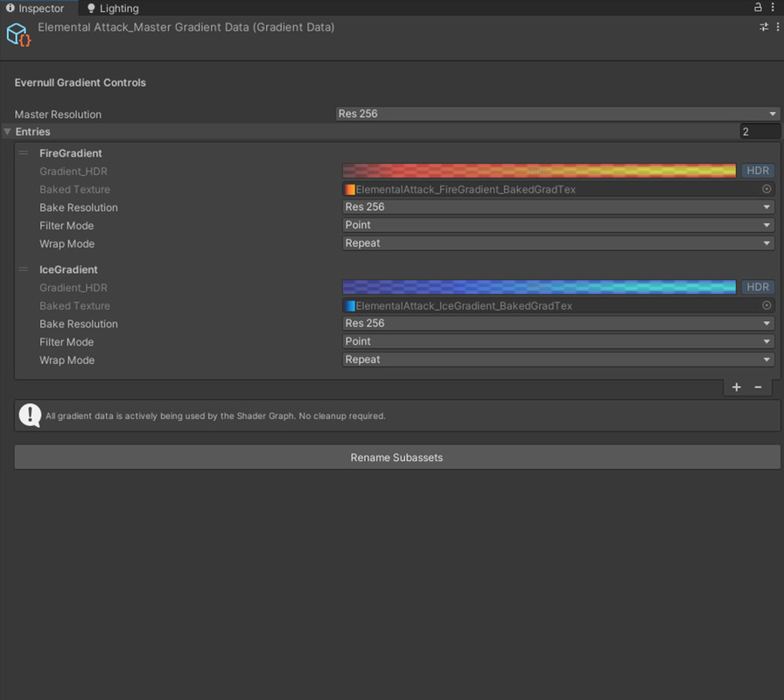The image size is (784, 700).
Task: Click the IceGradient HDR button
Action: point(758,287)
